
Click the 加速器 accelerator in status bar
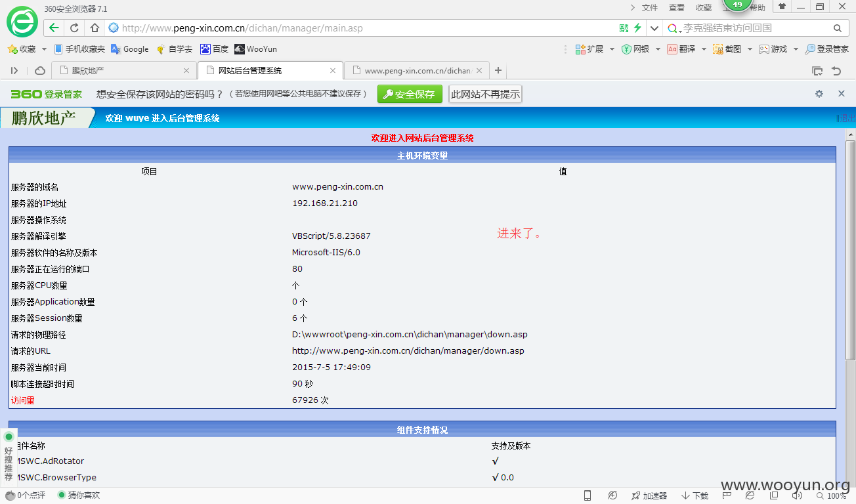point(649,495)
